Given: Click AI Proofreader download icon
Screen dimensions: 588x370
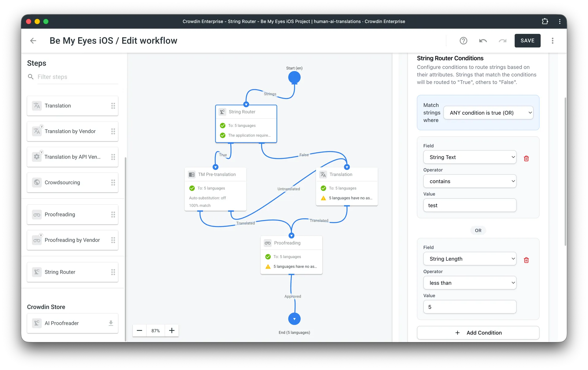Looking at the screenshot, I should pos(111,323).
